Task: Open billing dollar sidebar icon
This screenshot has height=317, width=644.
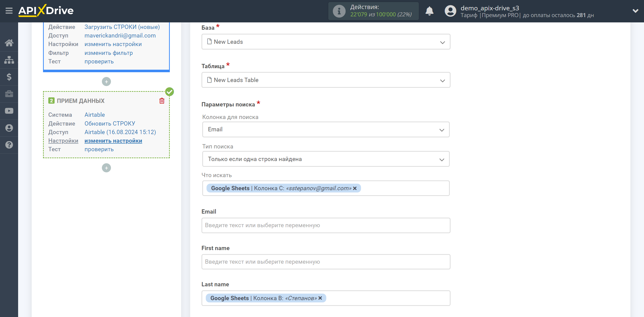Action: pyautogui.click(x=9, y=77)
